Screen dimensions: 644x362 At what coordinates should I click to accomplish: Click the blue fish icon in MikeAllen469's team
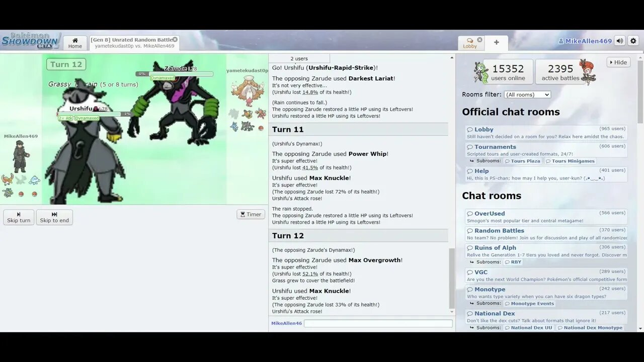pyautogui.click(x=34, y=179)
